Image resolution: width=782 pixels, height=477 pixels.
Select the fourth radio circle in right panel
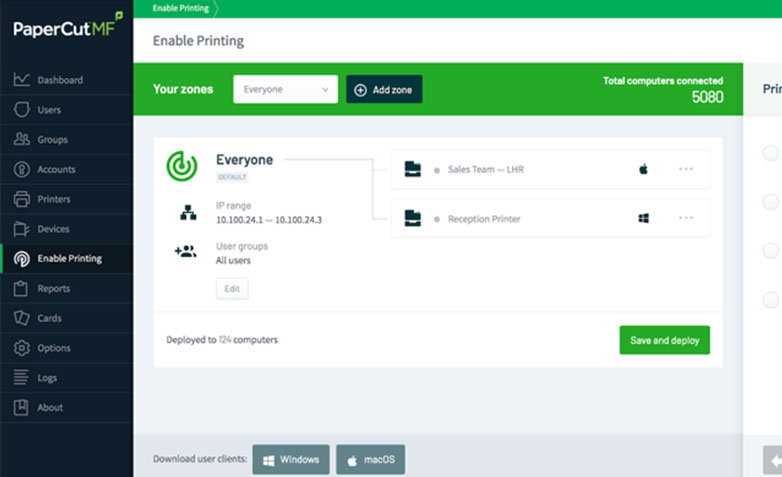[x=771, y=299]
